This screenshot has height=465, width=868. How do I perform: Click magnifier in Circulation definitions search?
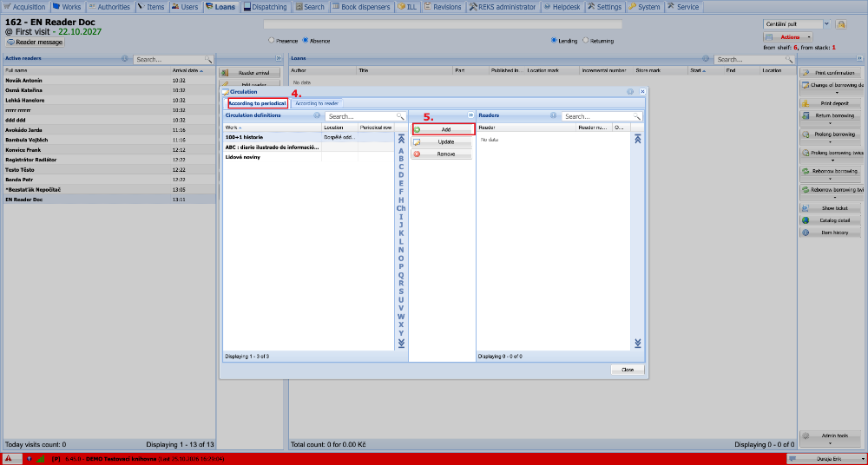[399, 116]
